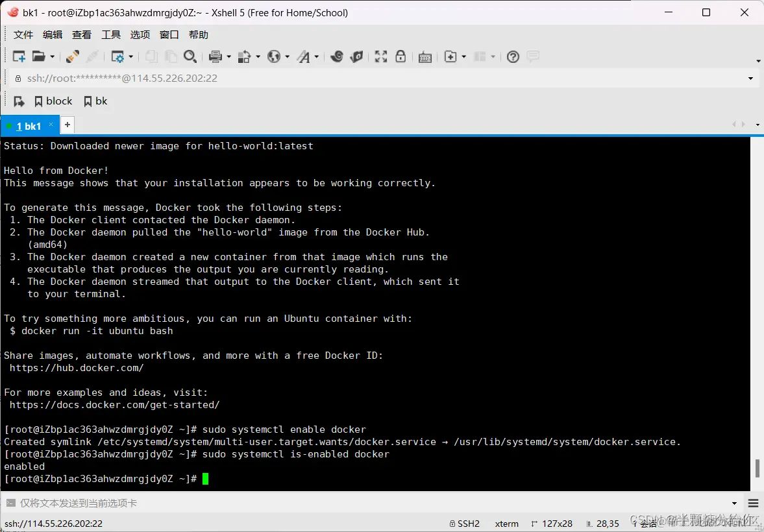Click the Lock screen padlock icon
764x532 pixels.
point(400,56)
